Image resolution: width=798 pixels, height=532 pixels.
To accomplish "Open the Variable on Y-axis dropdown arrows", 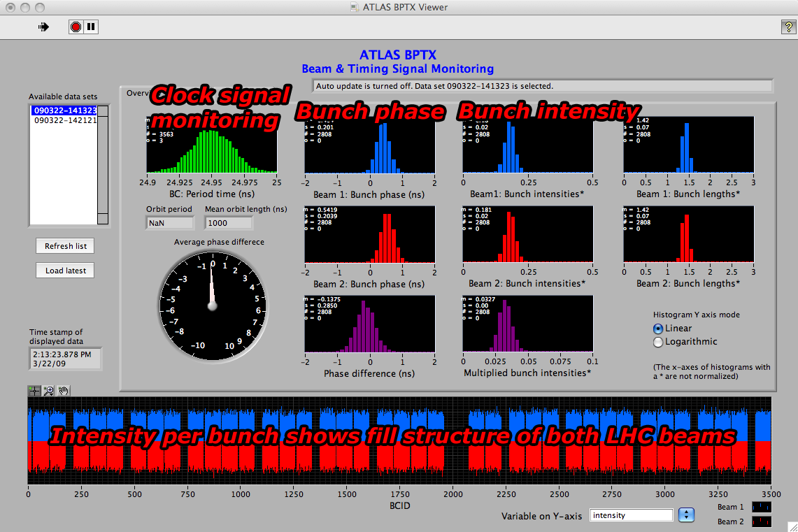I will point(686,515).
